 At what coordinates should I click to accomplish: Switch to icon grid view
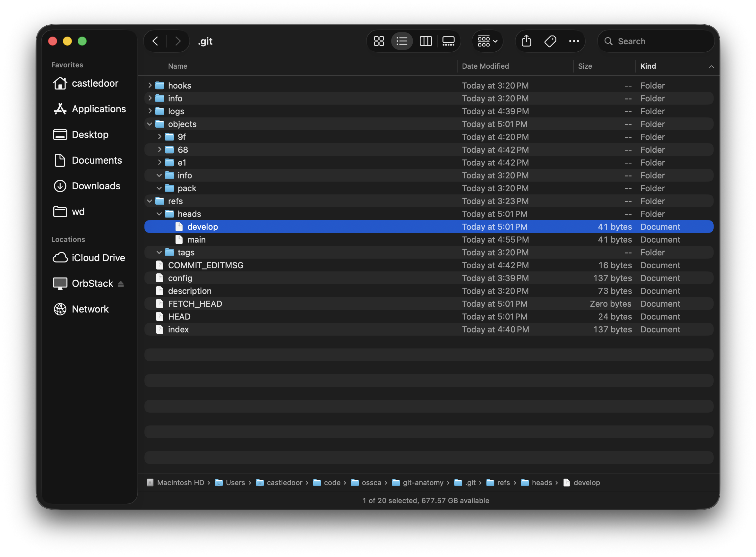click(x=379, y=41)
